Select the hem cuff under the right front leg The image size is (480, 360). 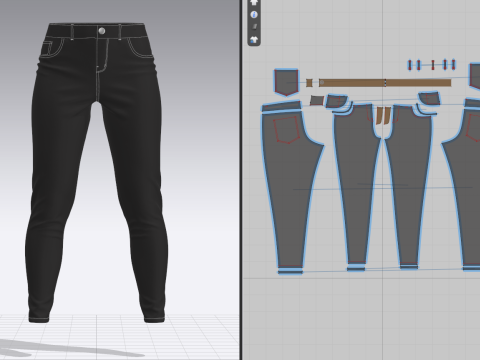[x=409, y=267]
